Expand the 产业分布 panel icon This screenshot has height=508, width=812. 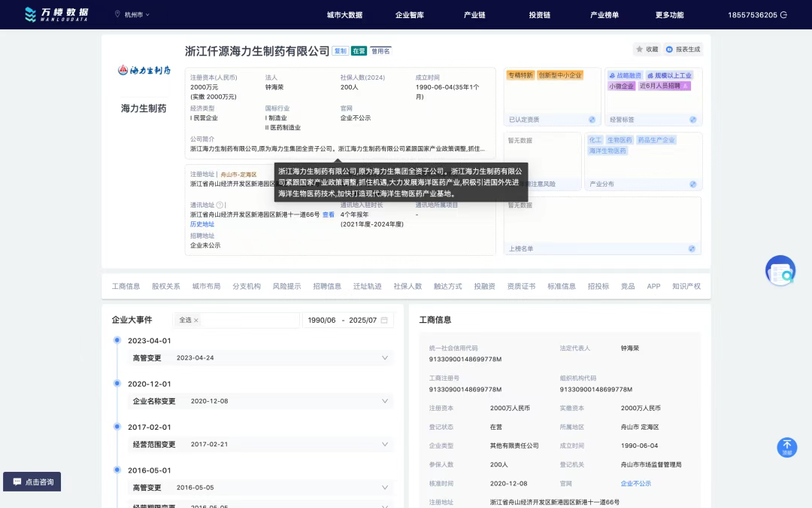click(x=693, y=184)
